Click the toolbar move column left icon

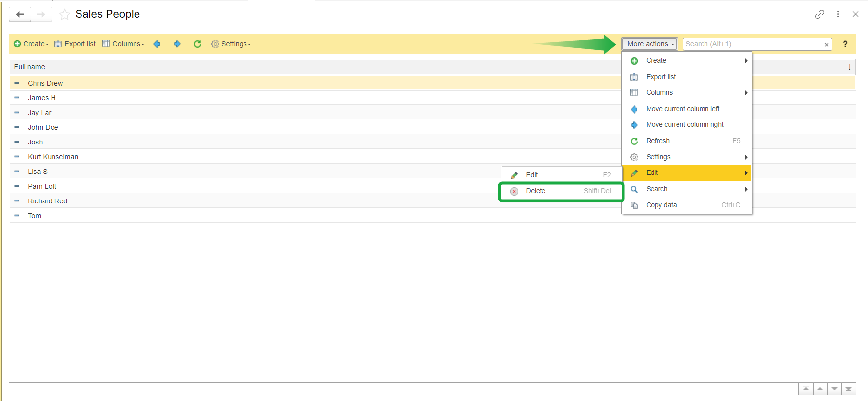pyautogui.click(x=157, y=44)
